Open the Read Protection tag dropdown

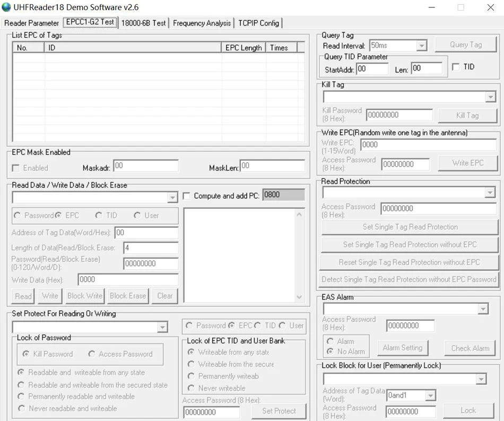click(490, 193)
